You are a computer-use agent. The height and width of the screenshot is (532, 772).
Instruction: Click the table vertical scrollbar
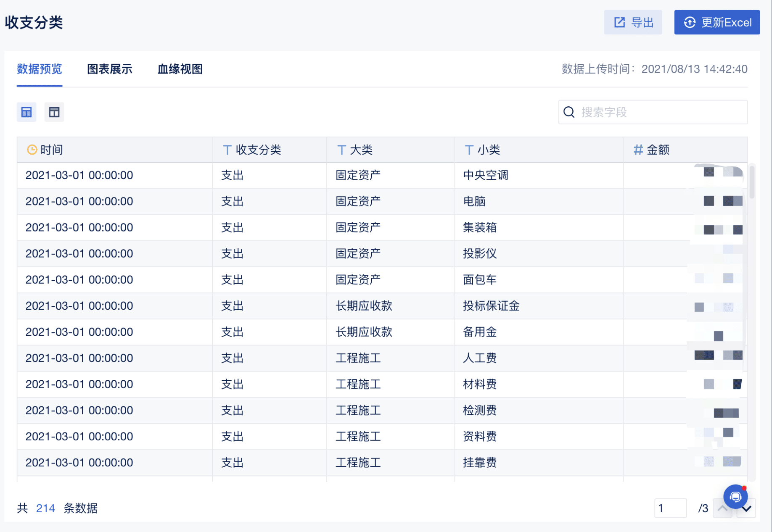click(752, 182)
